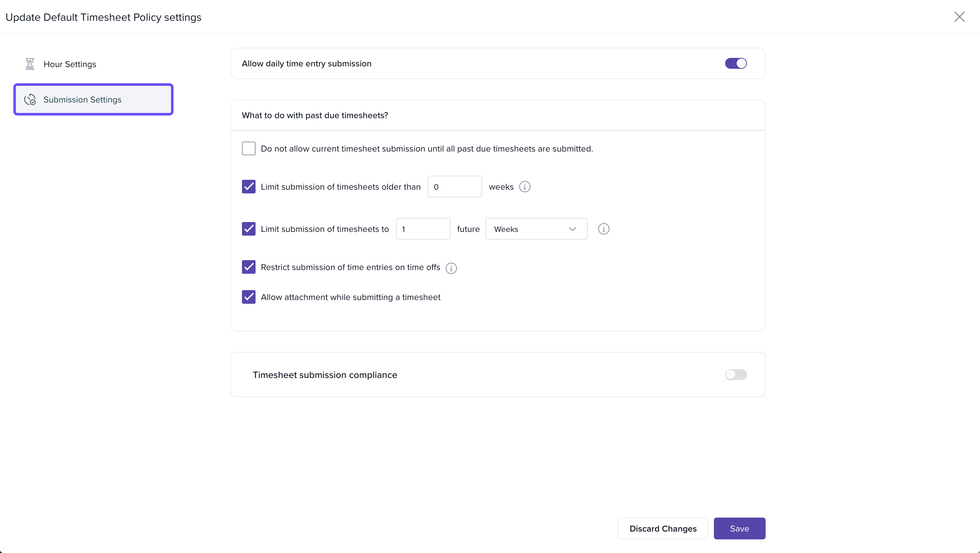Click info icon for time offs restriction
The width and height of the screenshot is (980, 553).
451,268
